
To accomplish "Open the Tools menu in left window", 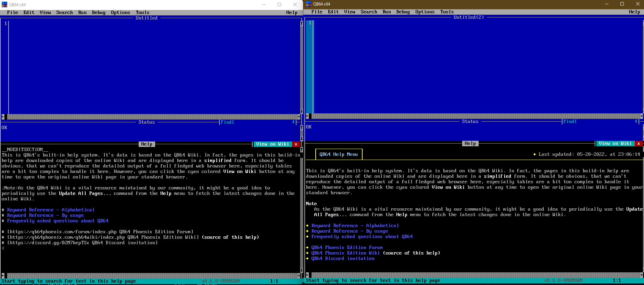I will point(143,13).
